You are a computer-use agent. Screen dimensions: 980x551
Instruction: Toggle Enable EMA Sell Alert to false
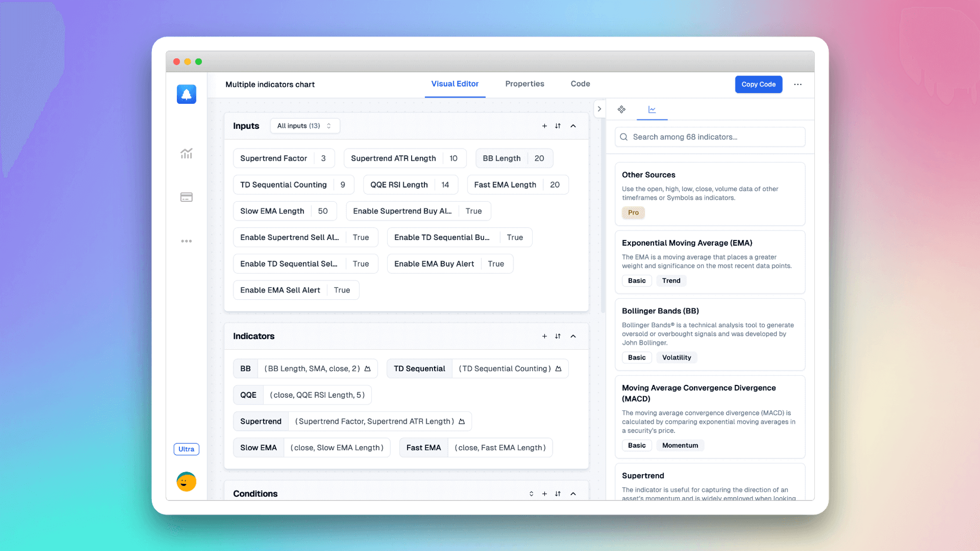[x=341, y=290]
